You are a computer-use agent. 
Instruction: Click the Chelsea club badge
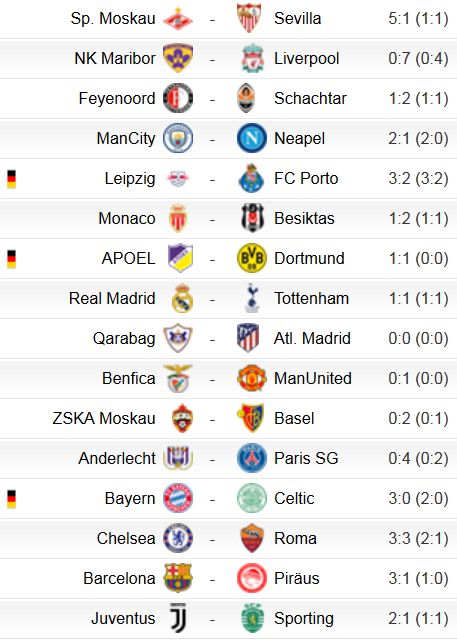point(178,538)
